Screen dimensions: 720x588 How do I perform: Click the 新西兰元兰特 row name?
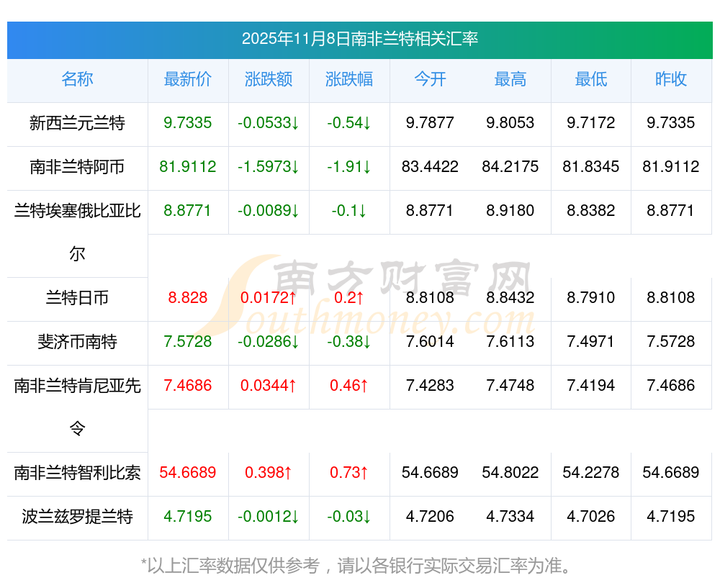point(77,123)
